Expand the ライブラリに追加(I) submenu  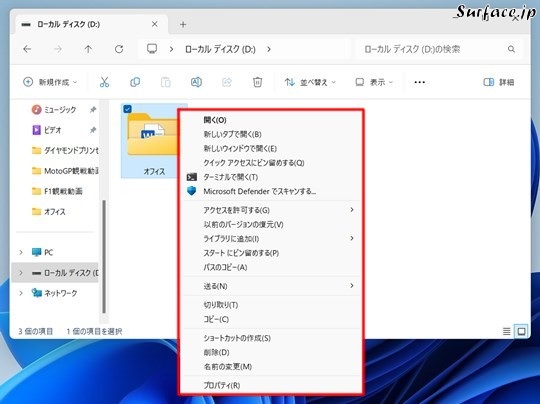click(x=352, y=238)
